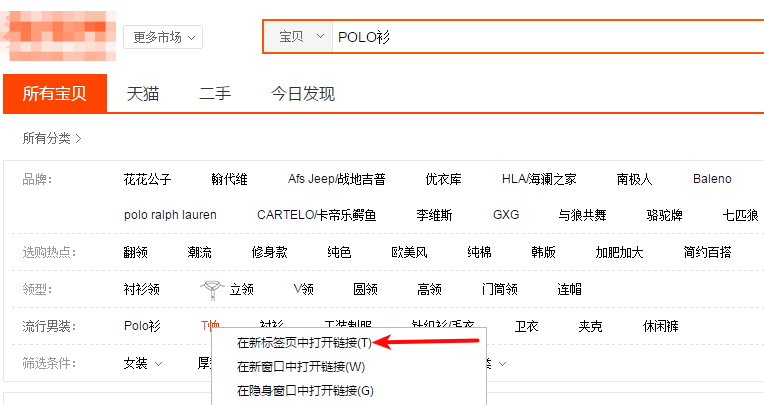Select the 修身款 shopping hotspot
This screenshot has height=405, width=764.
click(x=269, y=252)
